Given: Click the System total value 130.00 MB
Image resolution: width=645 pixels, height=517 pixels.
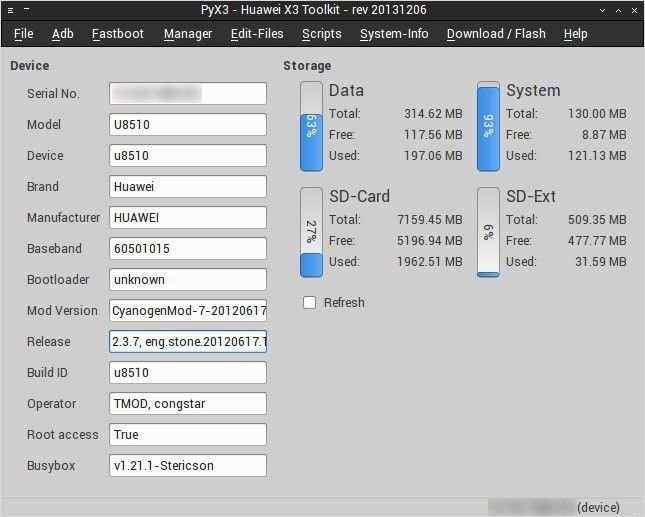Looking at the screenshot, I should point(597,114).
